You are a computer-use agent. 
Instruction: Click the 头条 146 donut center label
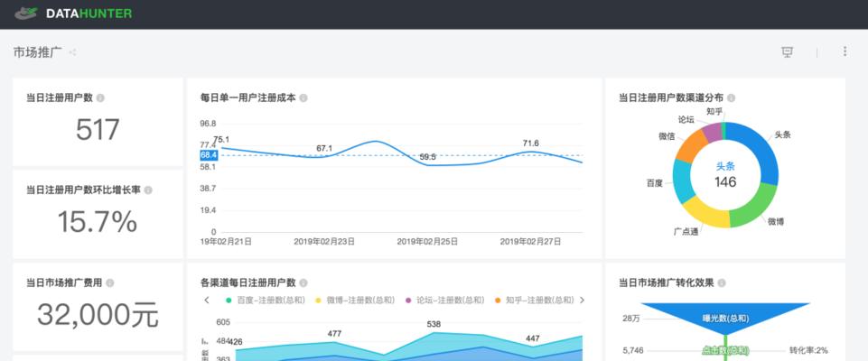(x=725, y=175)
